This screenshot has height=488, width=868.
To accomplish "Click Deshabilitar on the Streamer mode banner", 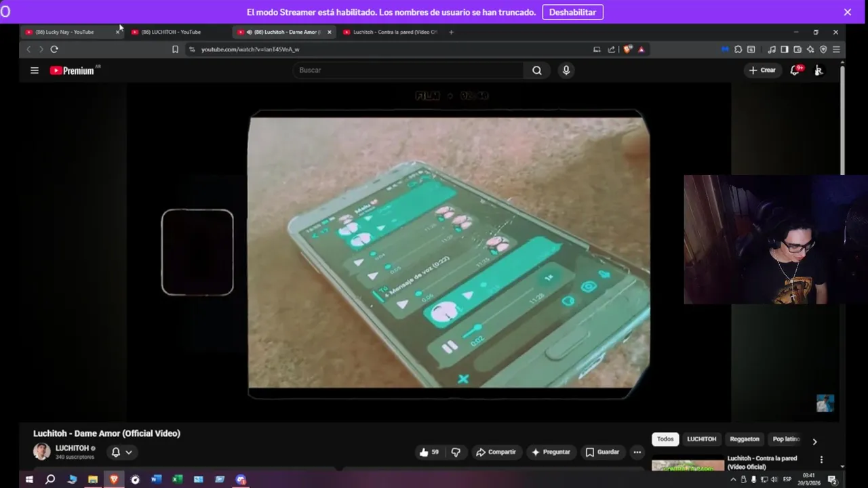I will (x=572, y=12).
